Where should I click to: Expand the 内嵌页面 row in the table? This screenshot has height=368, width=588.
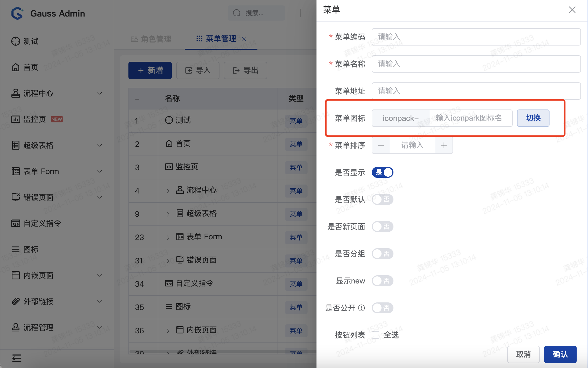168,330
